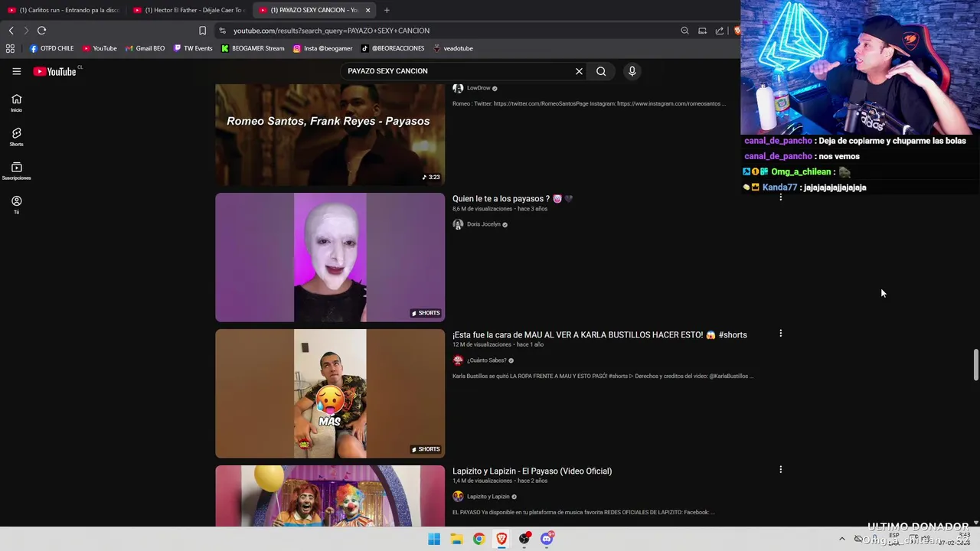This screenshot has height=551, width=980.
Task: Open the veadotube bookmark
Action: tap(452, 48)
